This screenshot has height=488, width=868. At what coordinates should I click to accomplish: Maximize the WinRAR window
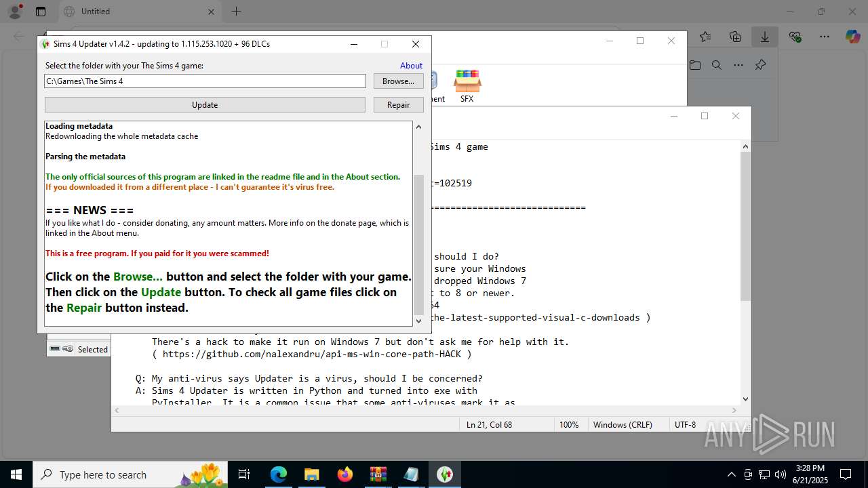[x=640, y=41]
